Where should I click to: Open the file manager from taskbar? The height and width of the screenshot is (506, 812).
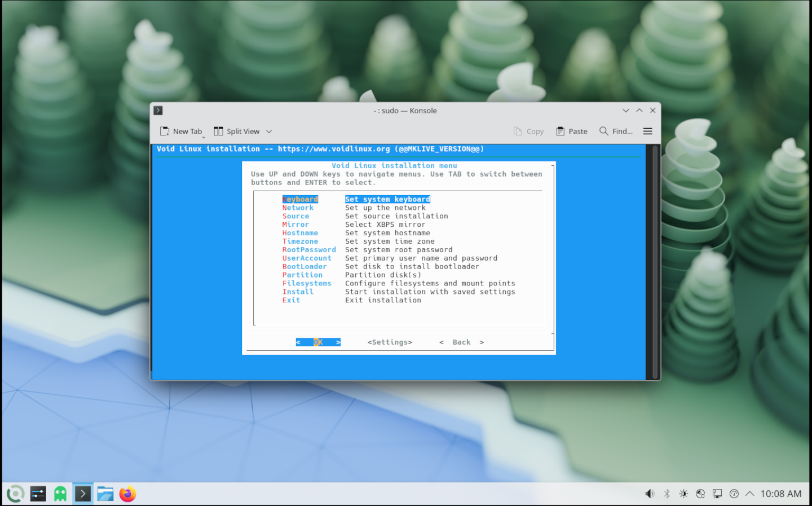click(105, 494)
